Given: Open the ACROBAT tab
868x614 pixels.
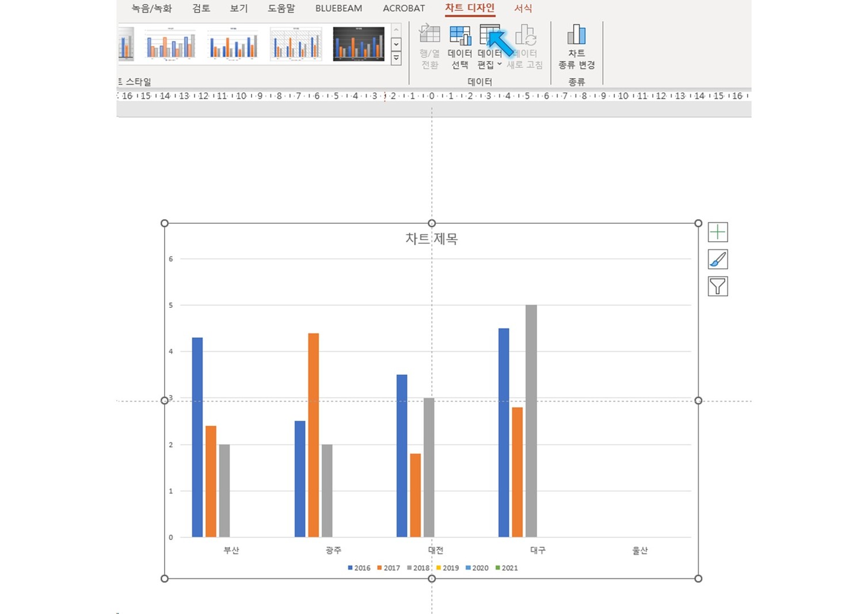Looking at the screenshot, I should pos(404,9).
